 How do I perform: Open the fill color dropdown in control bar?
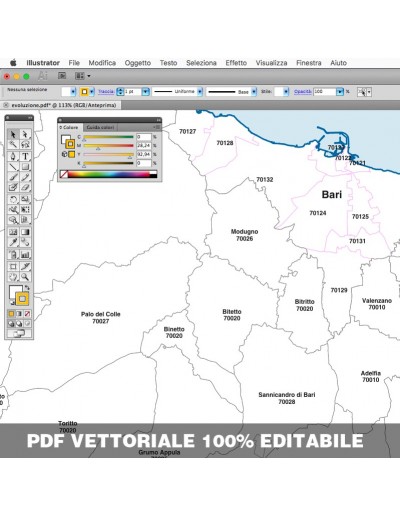click(73, 92)
